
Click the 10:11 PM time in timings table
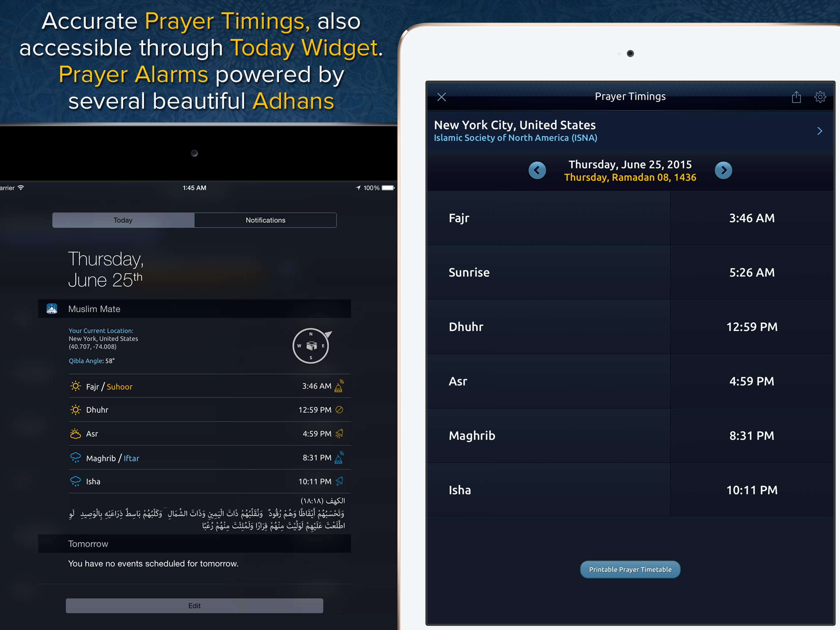tap(751, 490)
